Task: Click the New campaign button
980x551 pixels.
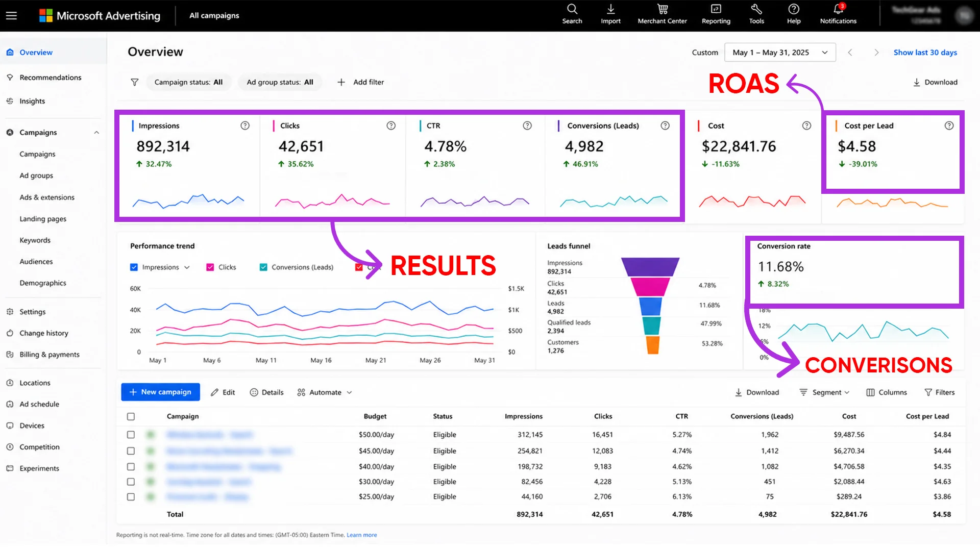Action: 160,392
